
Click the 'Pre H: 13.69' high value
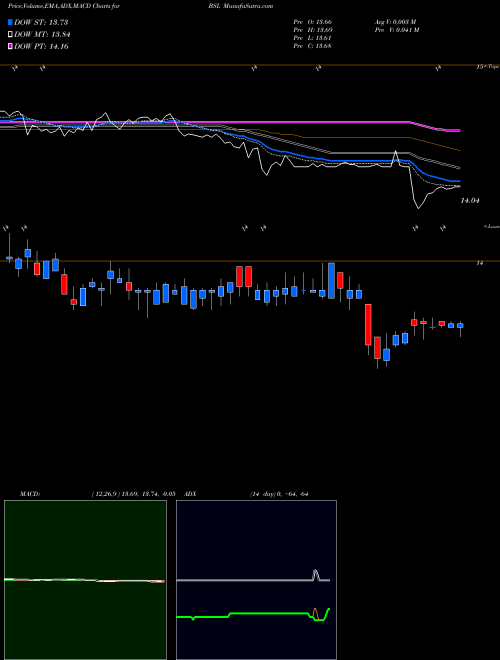click(x=312, y=30)
